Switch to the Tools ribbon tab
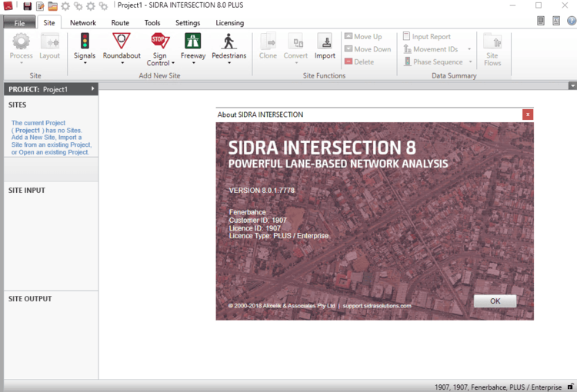The width and height of the screenshot is (577, 392). point(152,23)
